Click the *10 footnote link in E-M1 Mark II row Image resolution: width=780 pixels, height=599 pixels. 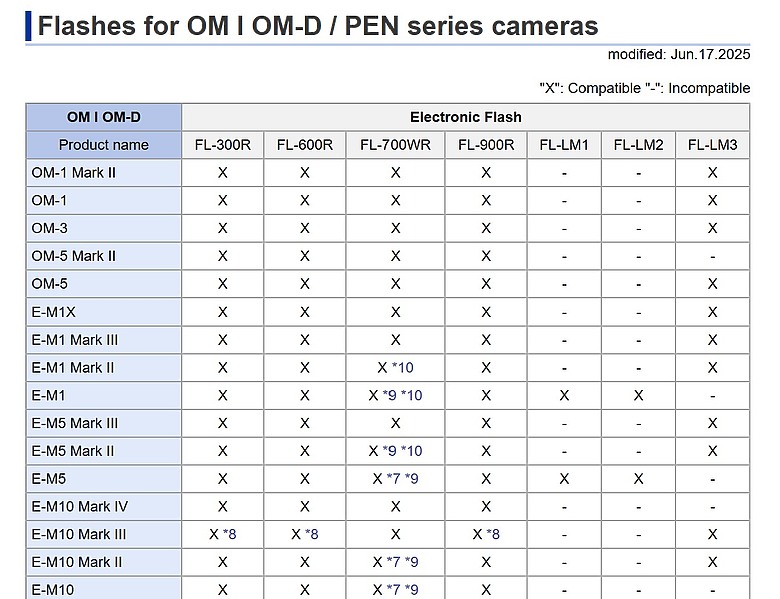[402, 368]
